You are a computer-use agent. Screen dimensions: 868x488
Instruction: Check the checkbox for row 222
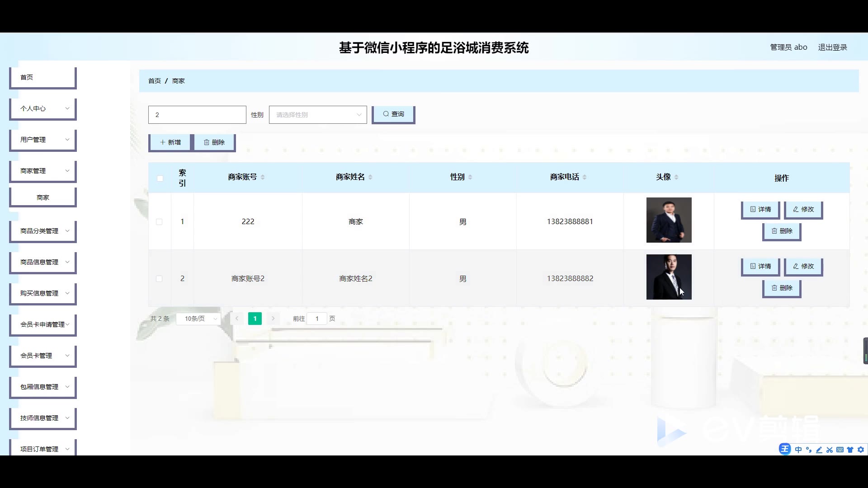(x=159, y=222)
